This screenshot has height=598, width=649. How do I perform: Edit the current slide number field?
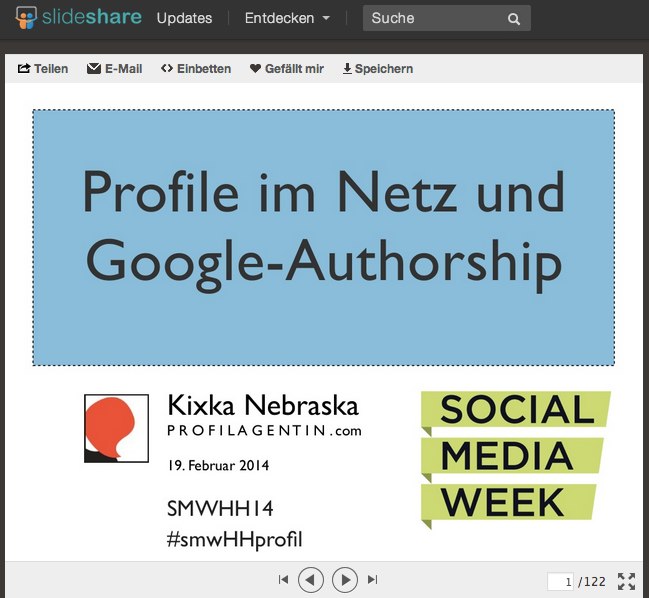click(x=560, y=581)
